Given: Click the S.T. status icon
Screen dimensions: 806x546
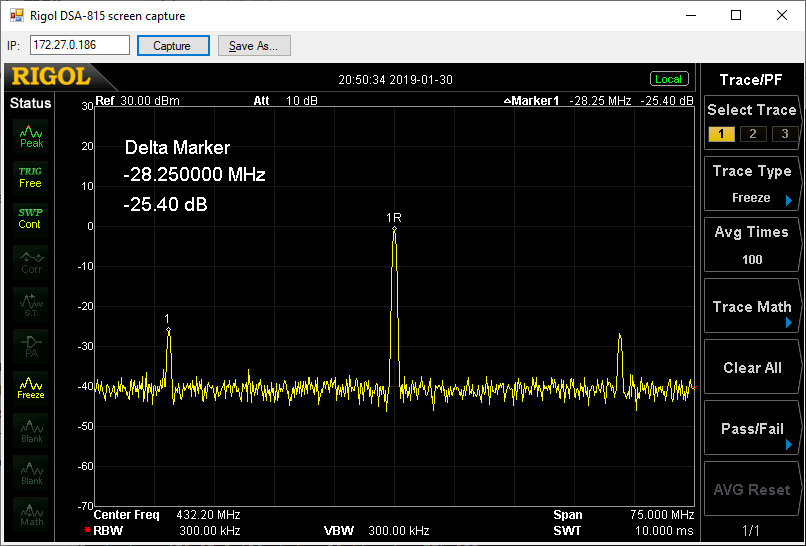Looking at the screenshot, I should 31,304.
